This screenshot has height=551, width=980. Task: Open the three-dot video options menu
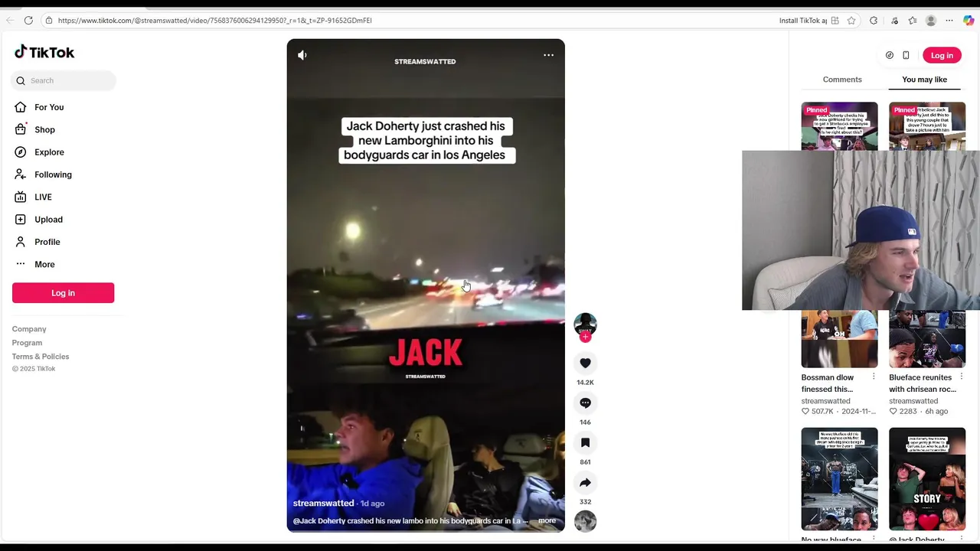(548, 55)
